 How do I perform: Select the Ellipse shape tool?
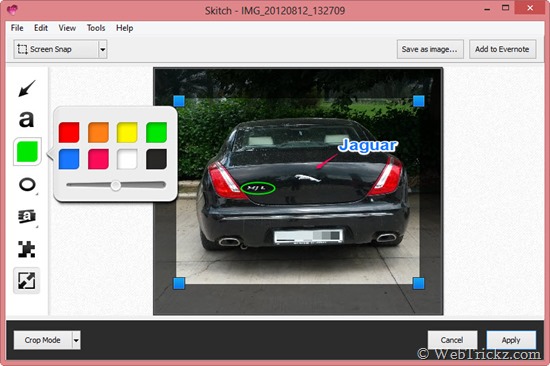[x=27, y=185]
